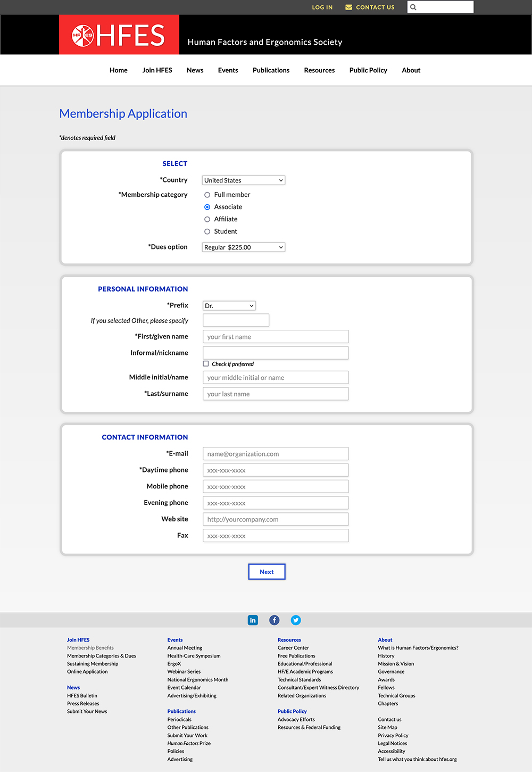
Task: Open the Career Center resources link
Action: click(x=293, y=648)
